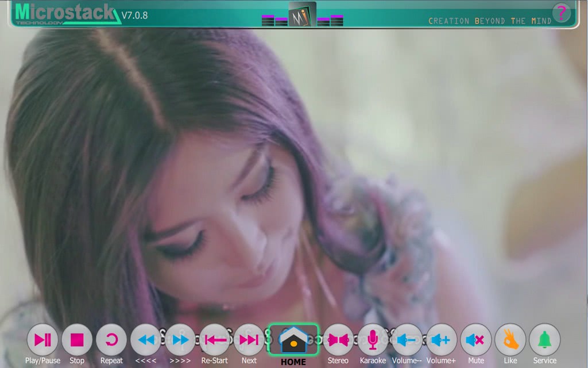The image size is (588, 368).
Task: Fast forward using the >>>> button
Action: point(180,340)
